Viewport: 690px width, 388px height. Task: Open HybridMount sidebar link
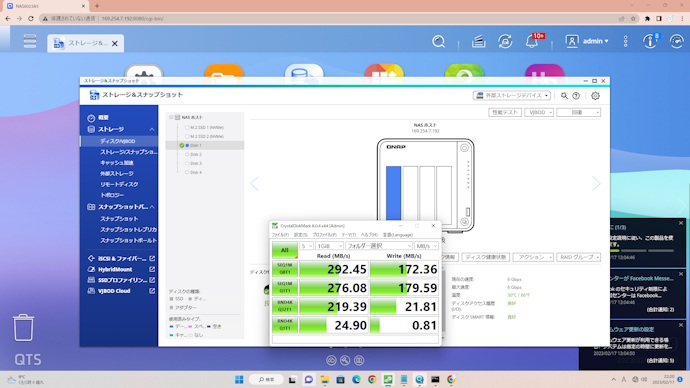[x=115, y=269]
